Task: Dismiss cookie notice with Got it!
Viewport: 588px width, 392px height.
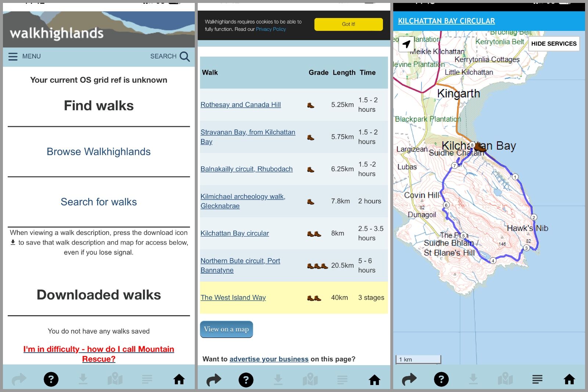Action: coord(348,24)
